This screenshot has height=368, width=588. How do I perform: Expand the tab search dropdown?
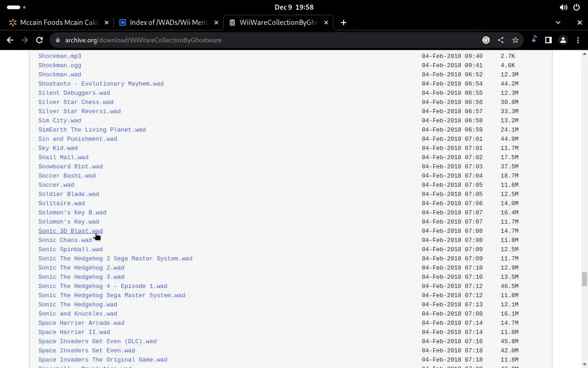pos(558,23)
